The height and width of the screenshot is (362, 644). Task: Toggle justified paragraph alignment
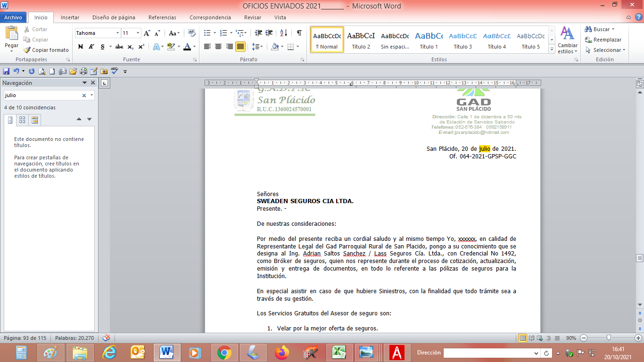240,47
